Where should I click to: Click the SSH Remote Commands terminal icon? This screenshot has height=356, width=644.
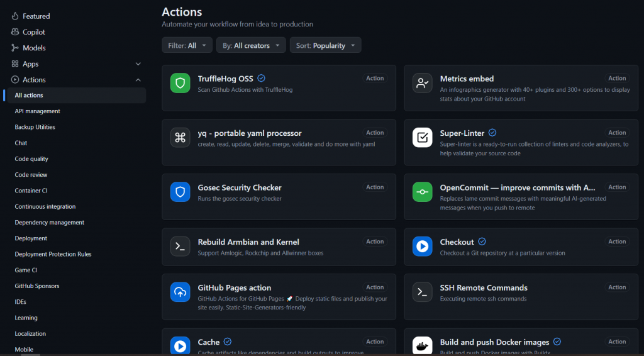click(x=422, y=292)
